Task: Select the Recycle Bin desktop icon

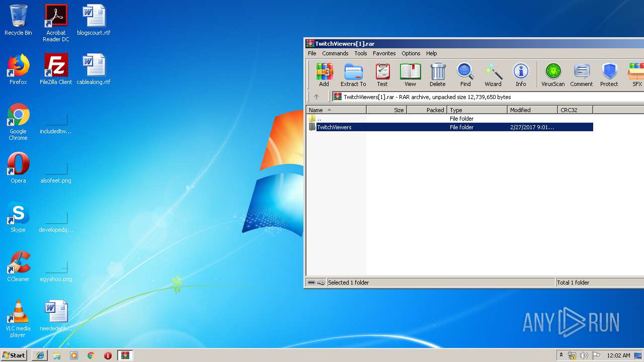Action: pos(18,20)
